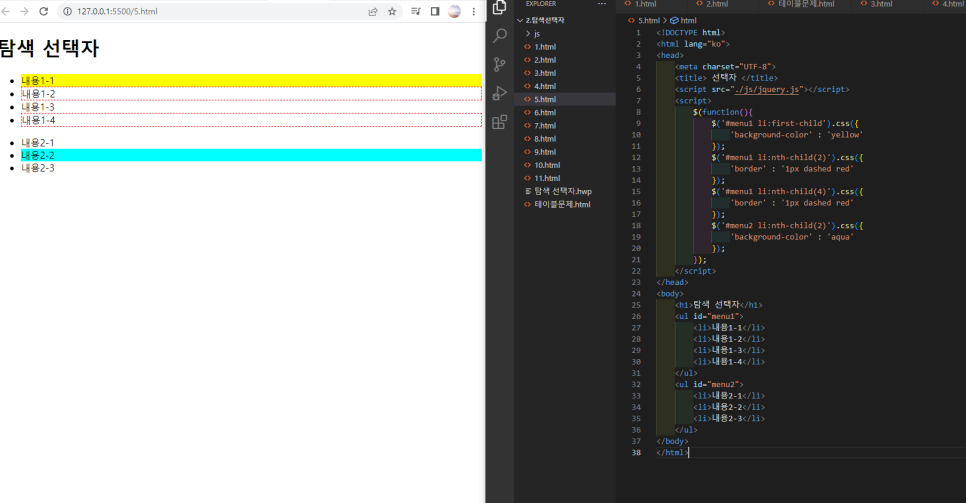Image resolution: width=966 pixels, height=503 pixels.
Task: Open Search view in activity bar
Action: [500, 36]
